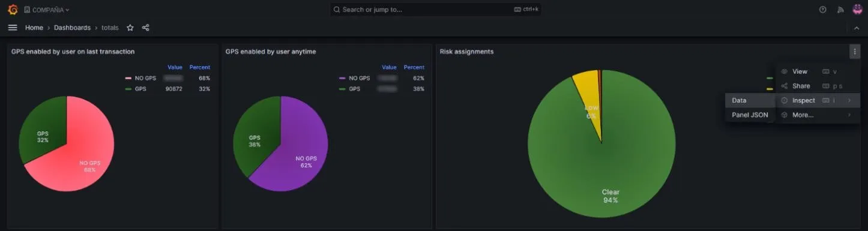Viewport: 868px width, 231px height.
Task: Mark dashboard as favorite with star
Action: point(130,28)
